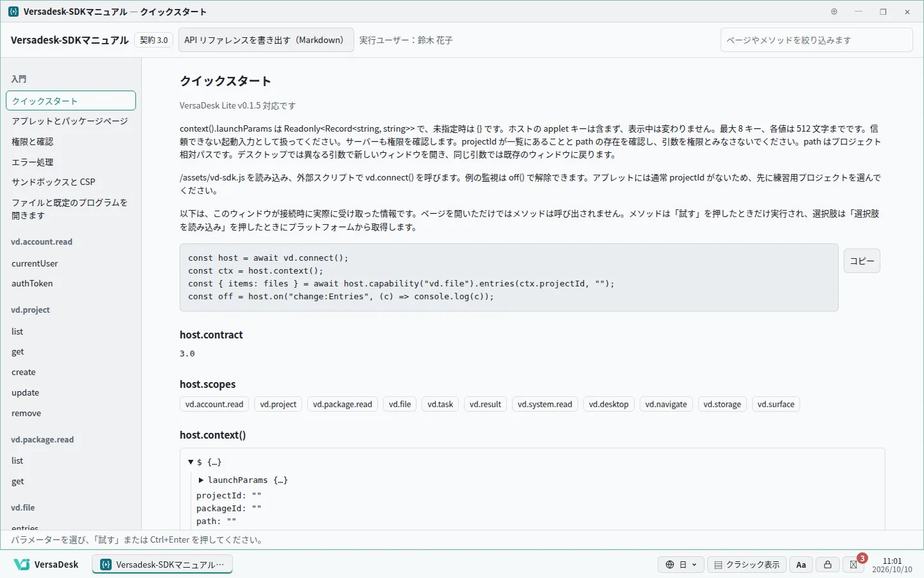Select authToken method in sidebar
This screenshot has width=924, height=578.
pyautogui.click(x=71, y=283)
